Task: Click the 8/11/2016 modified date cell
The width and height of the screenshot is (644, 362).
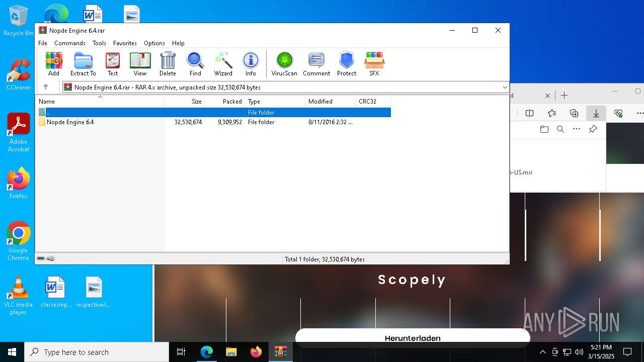Action: [x=330, y=122]
